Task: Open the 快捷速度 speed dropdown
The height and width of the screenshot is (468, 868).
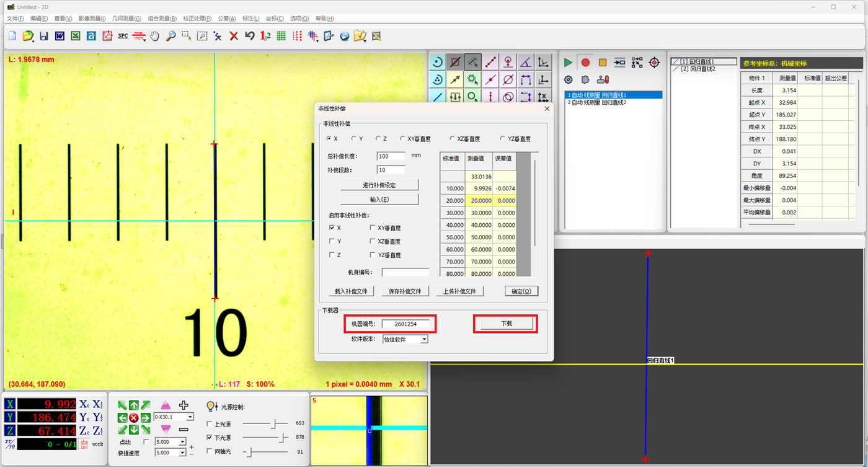Action: click(x=182, y=453)
